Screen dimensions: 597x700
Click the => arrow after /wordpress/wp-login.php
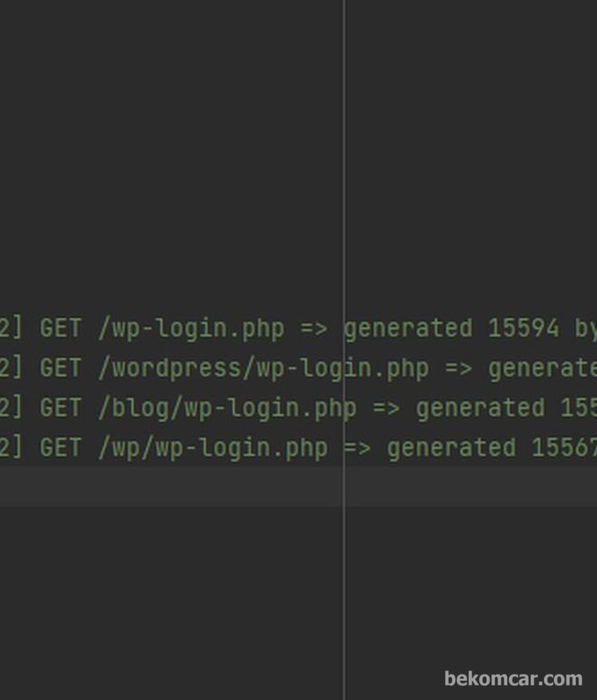coord(459,369)
